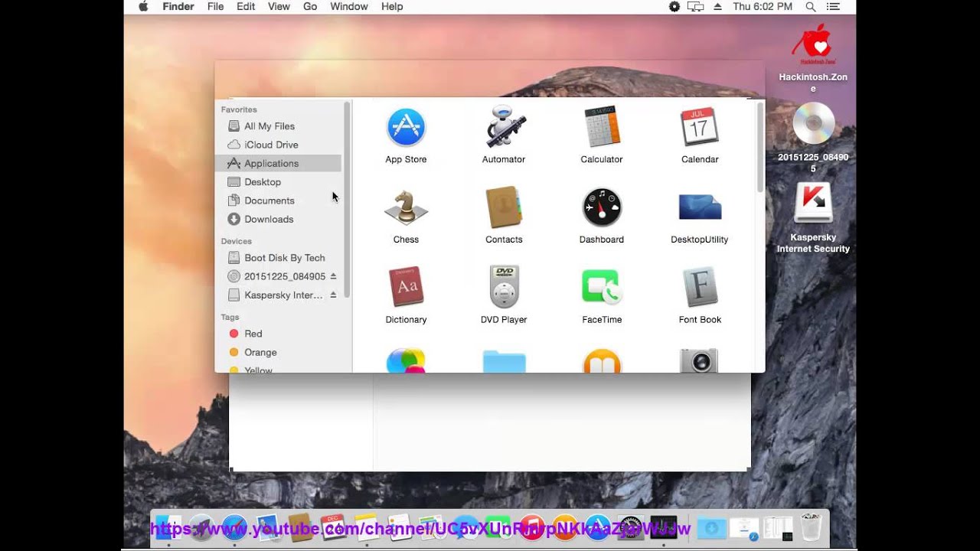Launch the Automator application icon
The width and height of the screenshot is (980, 551).
point(504,127)
